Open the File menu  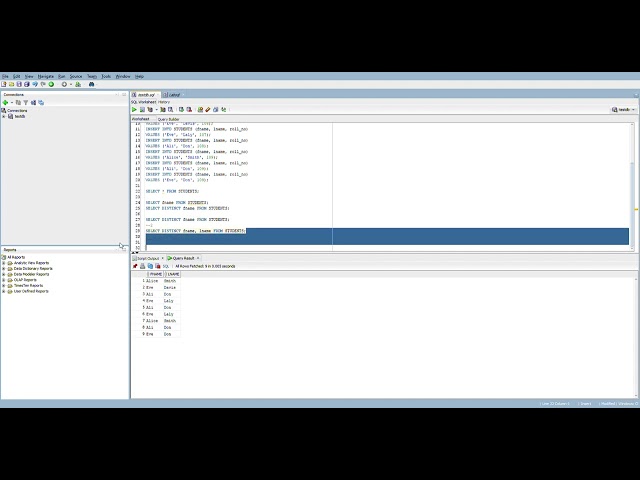(5, 76)
